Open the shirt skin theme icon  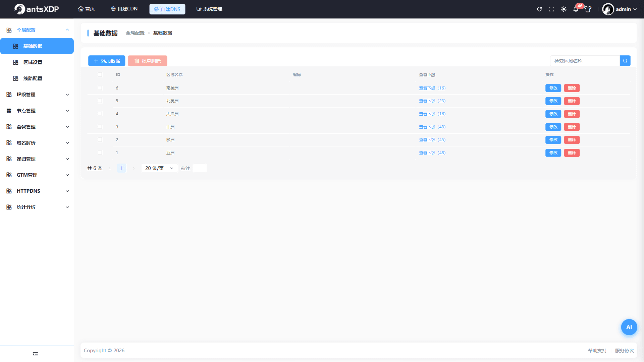click(588, 9)
